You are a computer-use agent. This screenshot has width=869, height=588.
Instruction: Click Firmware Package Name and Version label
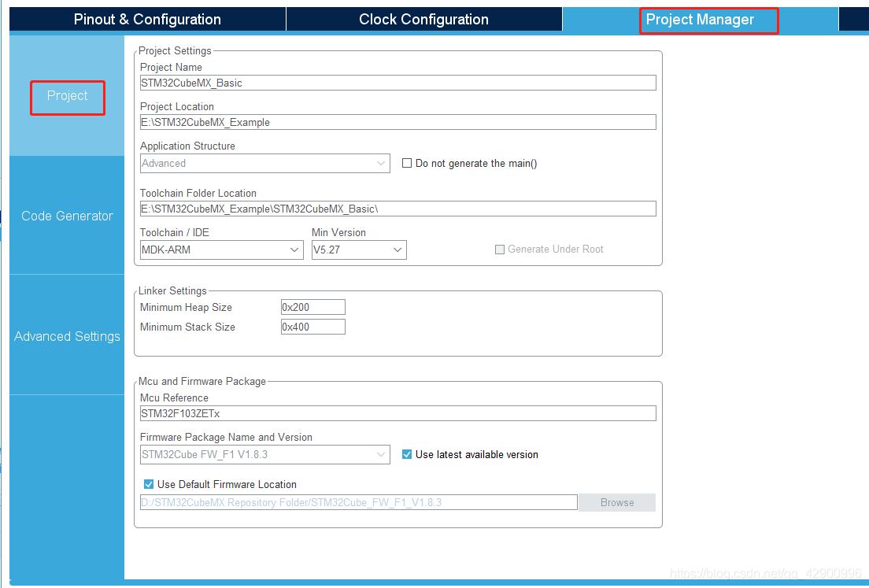pyautogui.click(x=226, y=437)
